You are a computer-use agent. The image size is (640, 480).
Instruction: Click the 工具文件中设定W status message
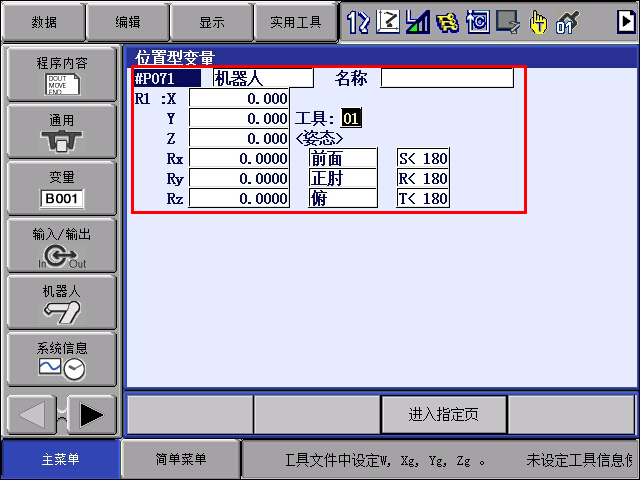(385, 460)
